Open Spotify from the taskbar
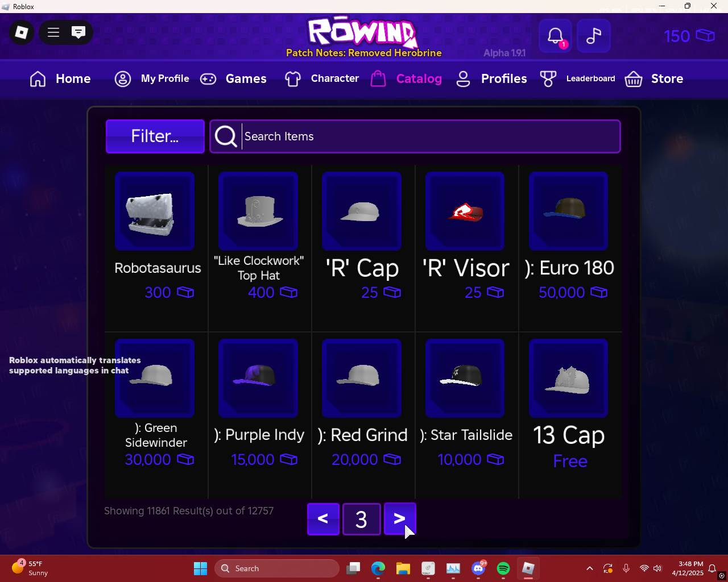The height and width of the screenshot is (582, 728). tap(503, 568)
